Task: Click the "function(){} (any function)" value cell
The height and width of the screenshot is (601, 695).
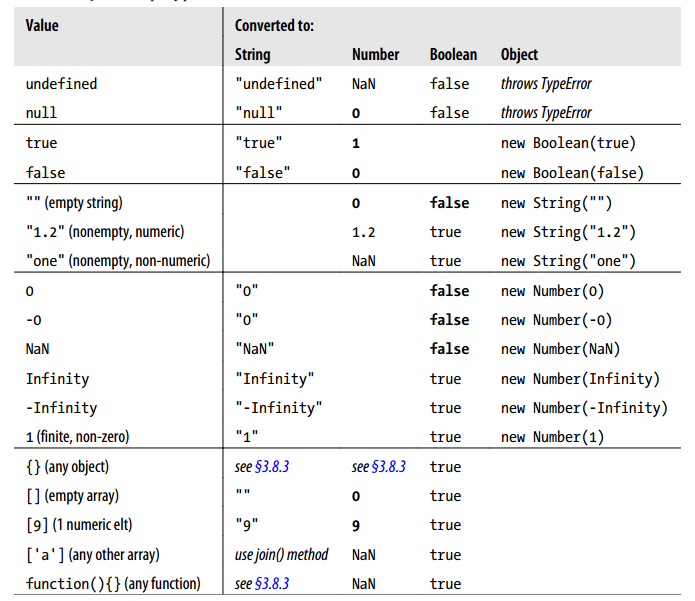Action: tap(113, 584)
